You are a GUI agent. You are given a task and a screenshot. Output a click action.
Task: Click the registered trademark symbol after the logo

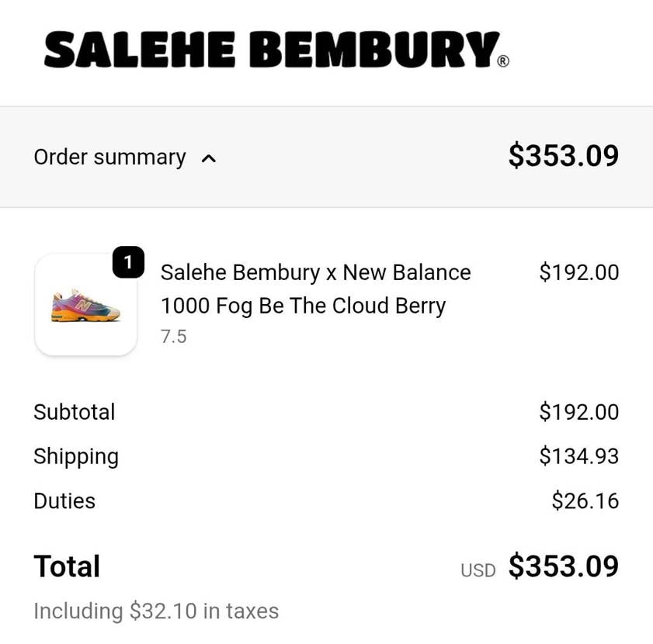click(x=503, y=62)
